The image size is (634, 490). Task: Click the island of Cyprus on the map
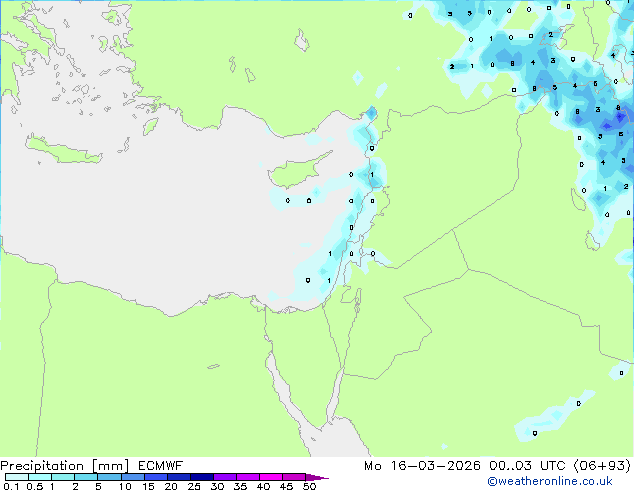295,172
